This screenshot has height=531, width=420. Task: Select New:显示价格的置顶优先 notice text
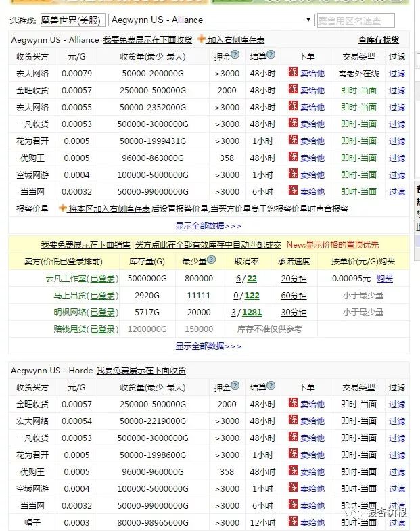click(x=333, y=244)
